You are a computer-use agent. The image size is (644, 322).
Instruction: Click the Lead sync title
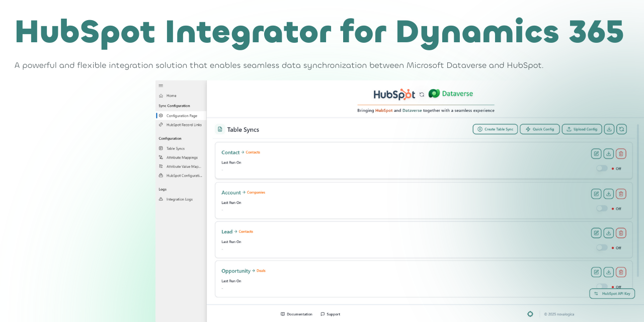(227, 231)
